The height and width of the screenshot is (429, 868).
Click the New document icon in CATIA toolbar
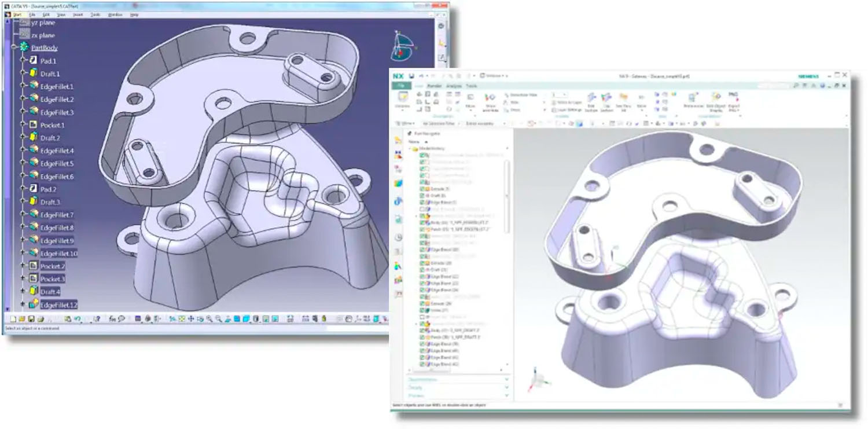coord(13,319)
